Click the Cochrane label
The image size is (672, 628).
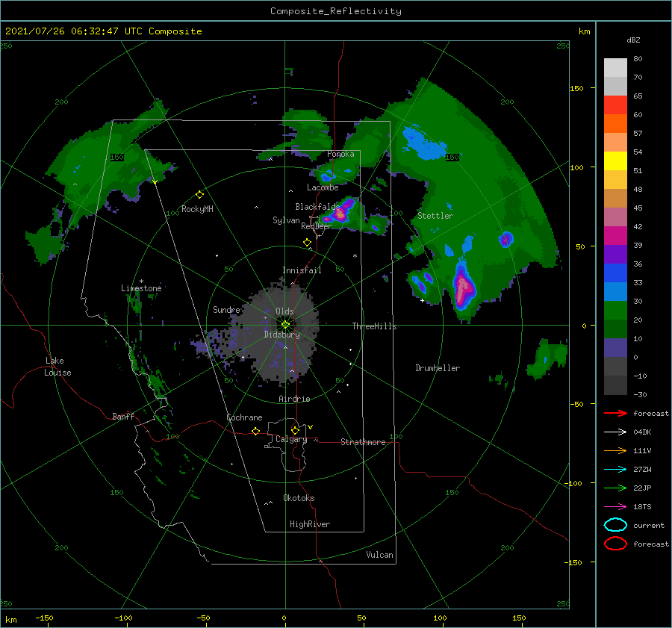pos(244,417)
